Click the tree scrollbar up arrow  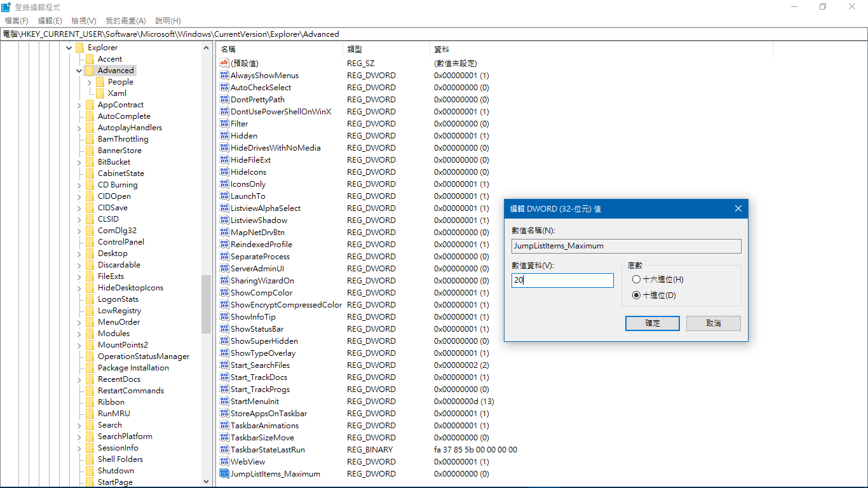206,48
